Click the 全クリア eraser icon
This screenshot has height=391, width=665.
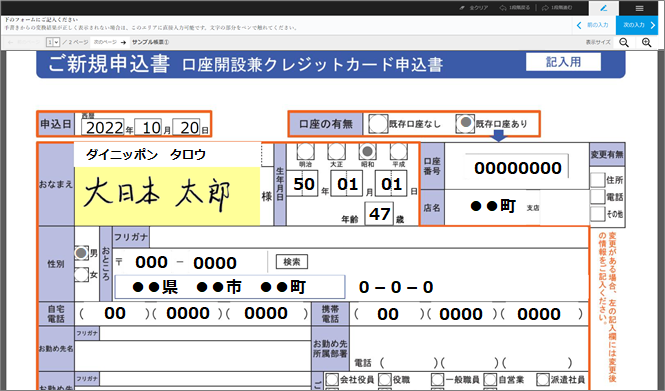pyautogui.click(x=463, y=8)
